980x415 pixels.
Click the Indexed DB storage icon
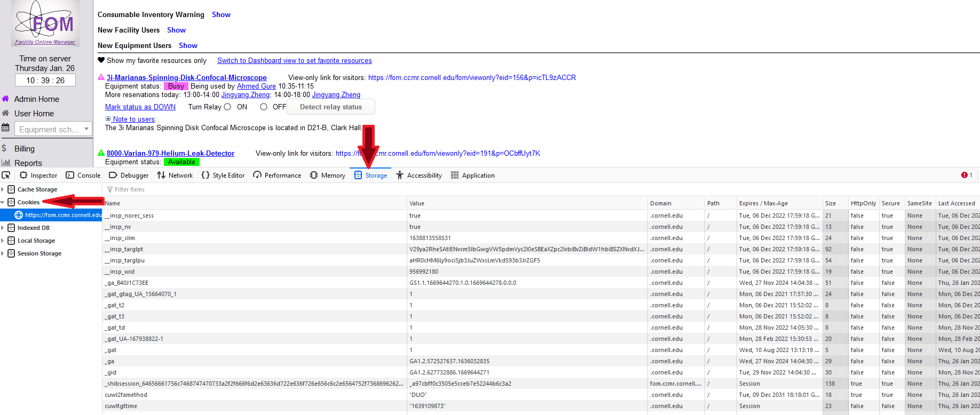(11, 228)
